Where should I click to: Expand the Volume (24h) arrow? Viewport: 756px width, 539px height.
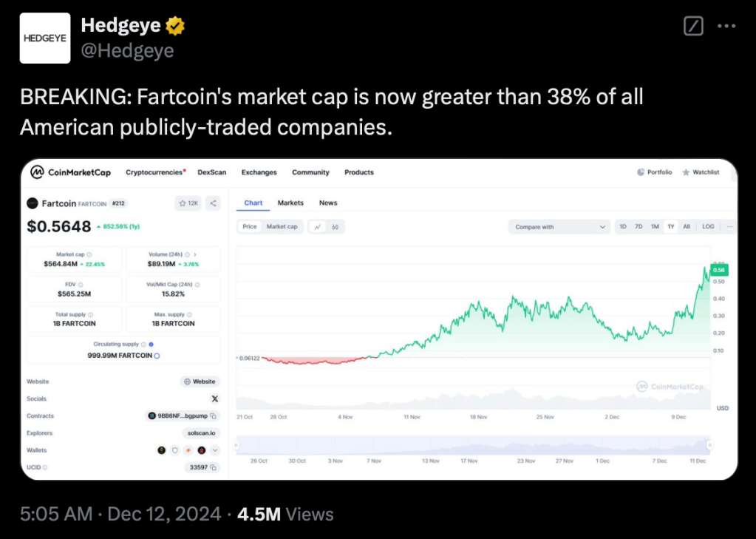pos(194,254)
